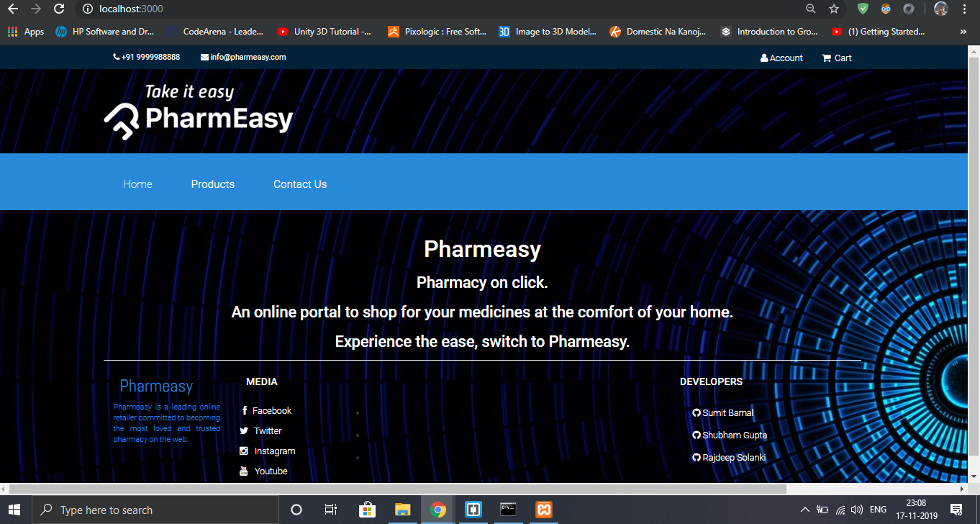Open XAMPP from the Windows taskbar
The height and width of the screenshot is (524, 980).
544,510
